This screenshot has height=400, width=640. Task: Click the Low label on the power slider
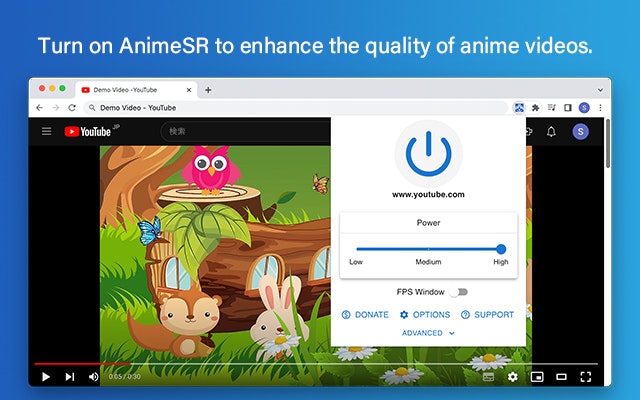coord(356,262)
